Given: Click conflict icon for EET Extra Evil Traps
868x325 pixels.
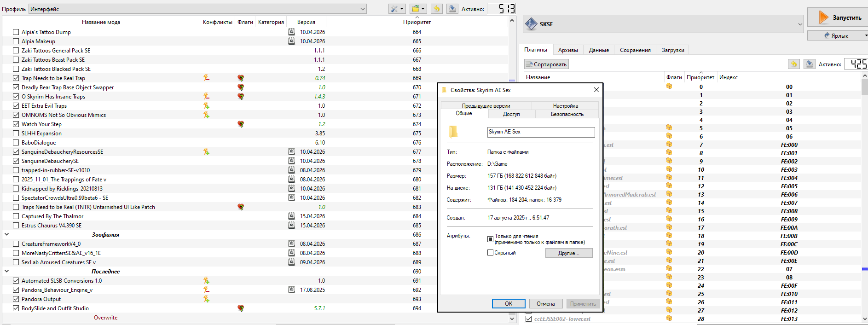Looking at the screenshot, I should point(207,105).
